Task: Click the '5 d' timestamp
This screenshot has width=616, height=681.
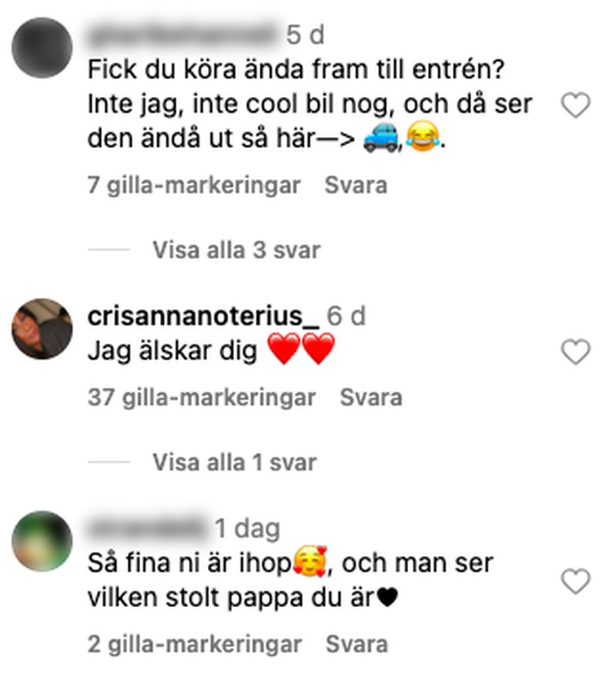Action: pos(305,35)
